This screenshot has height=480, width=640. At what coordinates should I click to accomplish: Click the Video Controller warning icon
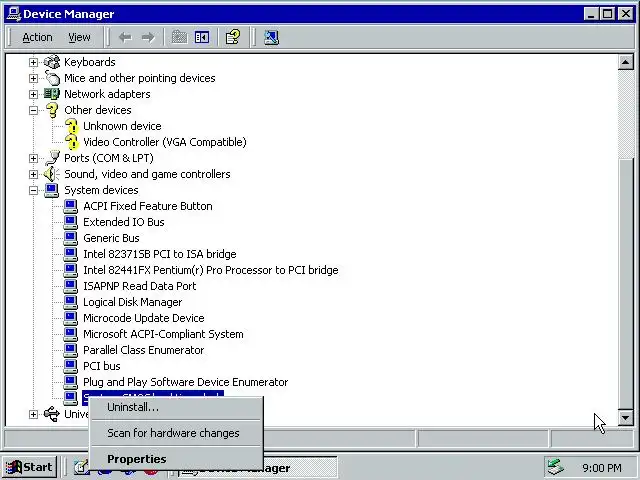click(x=71, y=142)
